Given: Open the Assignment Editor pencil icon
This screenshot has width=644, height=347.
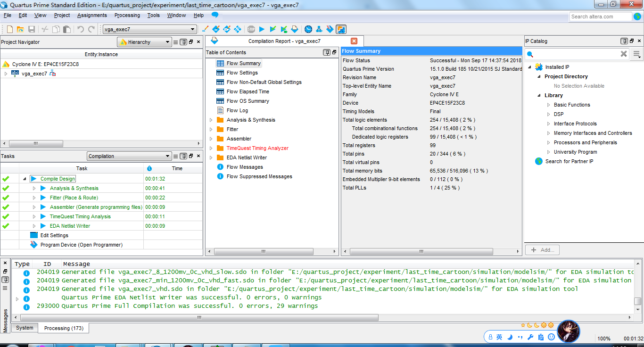Looking at the screenshot, I should [x=205, y=29].
